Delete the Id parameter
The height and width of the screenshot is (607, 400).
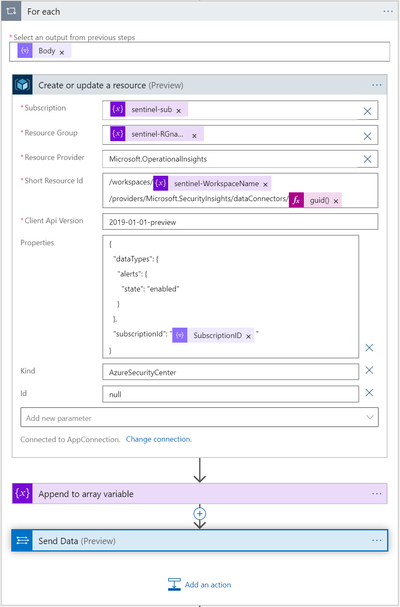(369, 393)
